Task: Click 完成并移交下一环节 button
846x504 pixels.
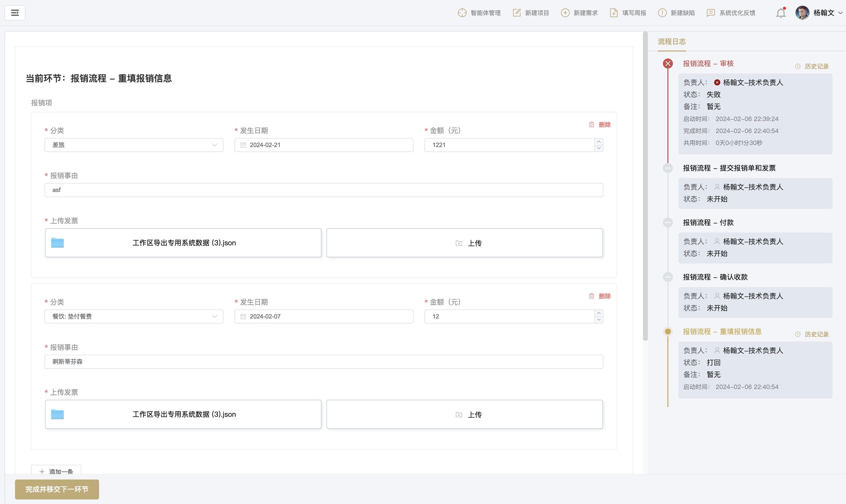Action: [x=57, y=489]
